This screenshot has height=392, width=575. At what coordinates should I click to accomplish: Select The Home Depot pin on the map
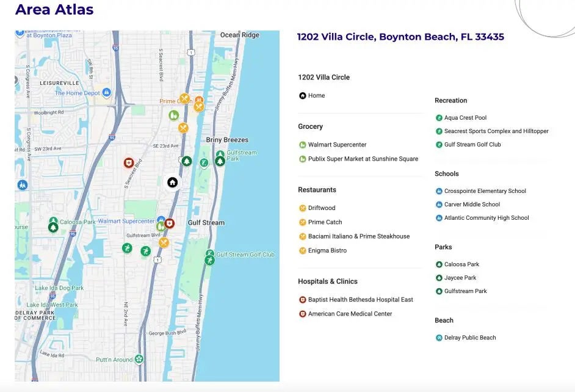(x=107, y=93)
